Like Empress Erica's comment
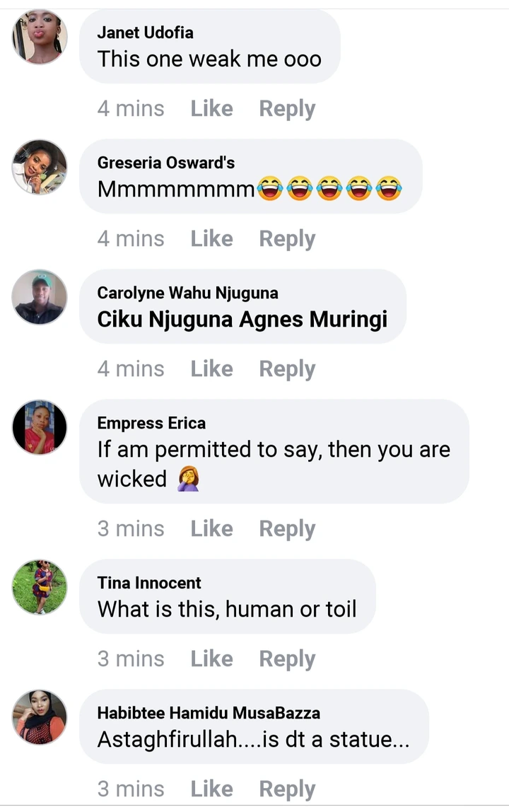This screenshot has height=812, width=509. [211, 529]
